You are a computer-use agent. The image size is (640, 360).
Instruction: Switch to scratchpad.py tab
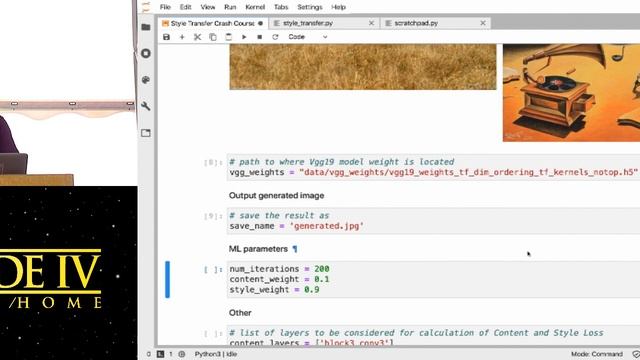click(436, 23)
